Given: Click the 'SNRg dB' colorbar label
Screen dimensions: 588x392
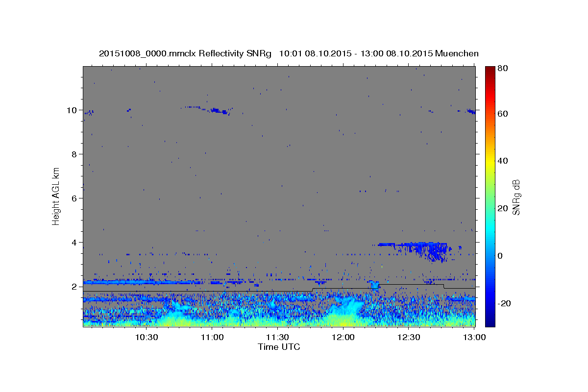Looking at the screenshot, I should (x=516, y=197).
